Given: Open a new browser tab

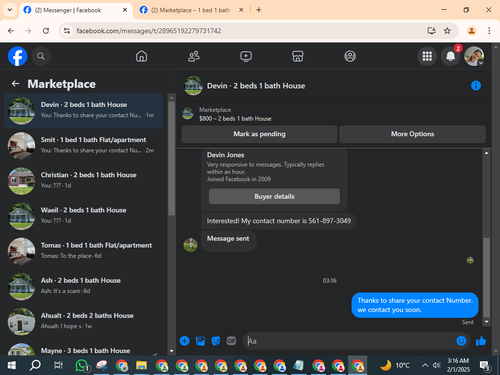Looking at the screenshot, I should coord(259,10).
